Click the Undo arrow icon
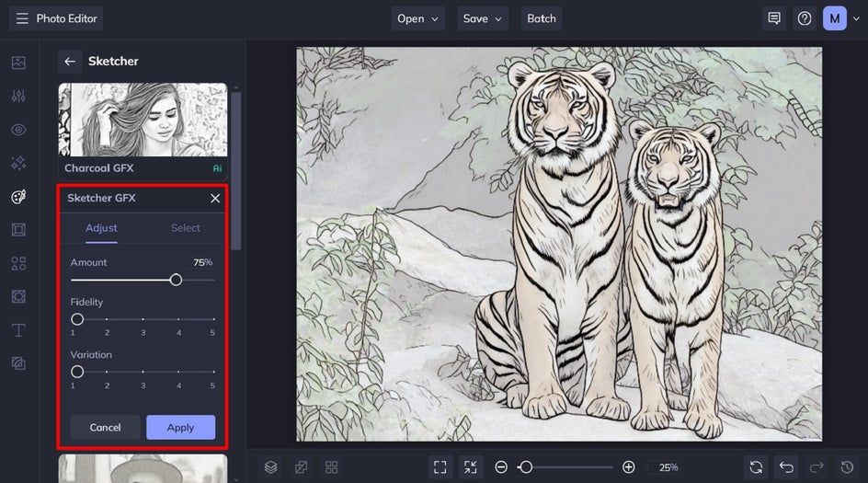The height and width of the screenshot is (483, 868). pyautogui.click(x=785, y=467)
